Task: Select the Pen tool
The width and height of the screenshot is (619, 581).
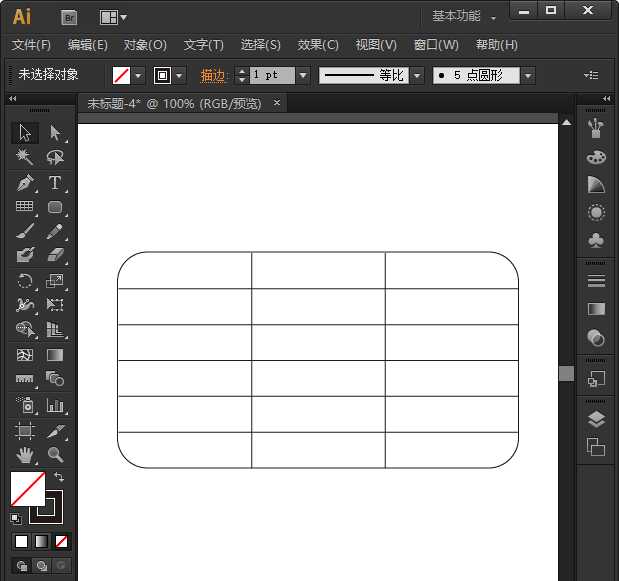Action: click(25, 183)
